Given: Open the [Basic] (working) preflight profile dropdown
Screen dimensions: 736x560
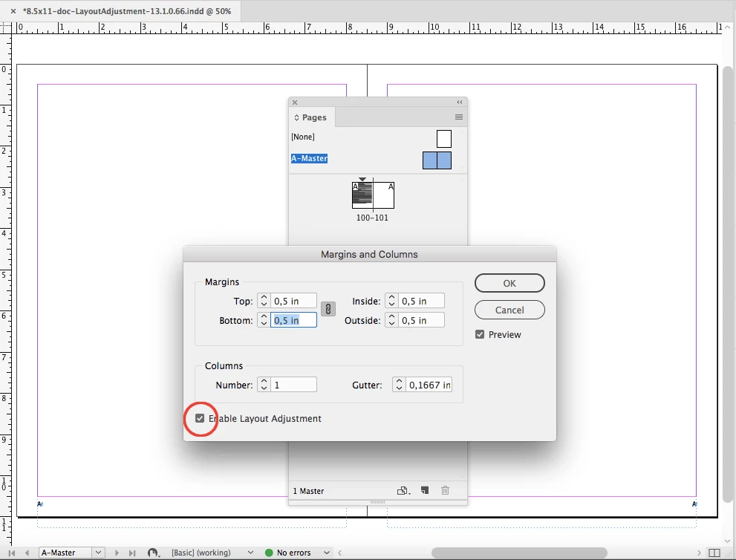Looking at the screenshot, I should tap(250, 553).
